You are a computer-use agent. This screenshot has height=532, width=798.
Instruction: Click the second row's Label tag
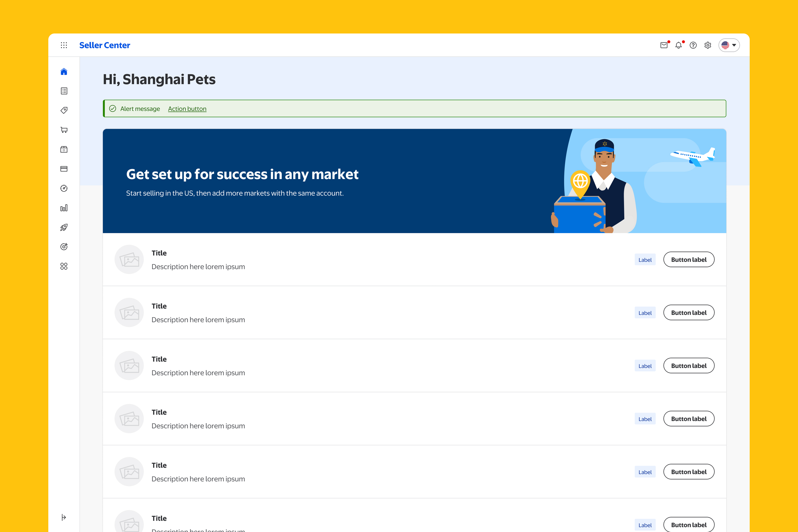pos(645,313)
